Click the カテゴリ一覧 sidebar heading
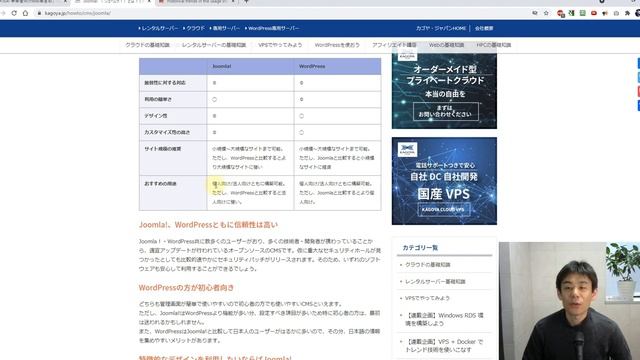This screenshot has height=360, width=640. coord(420,248)
